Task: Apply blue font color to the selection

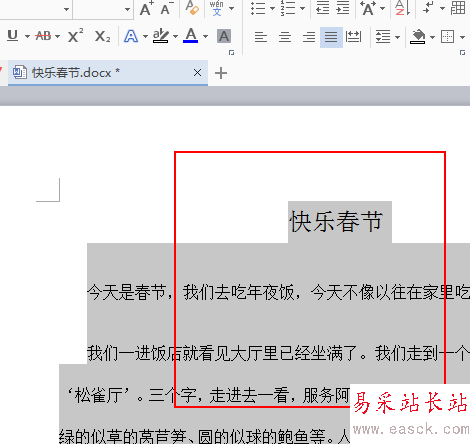Action: click(x=191, y=36)
